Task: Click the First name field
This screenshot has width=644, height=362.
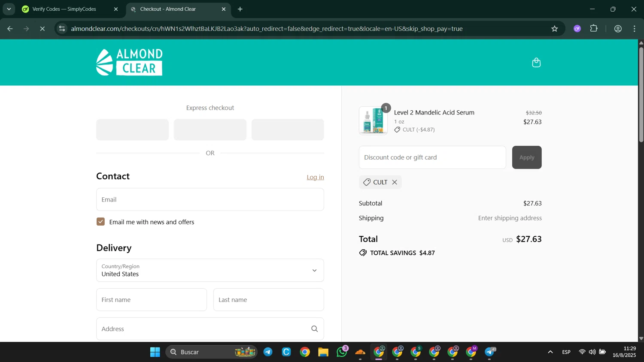Action: pyautogui.click(x=152, y=300)
